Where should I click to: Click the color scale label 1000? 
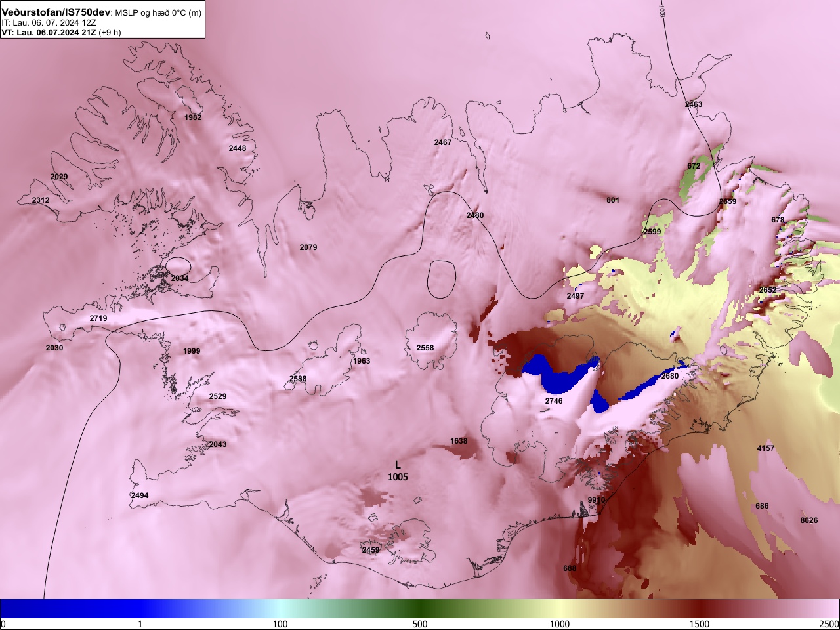[x=560, y=624]
